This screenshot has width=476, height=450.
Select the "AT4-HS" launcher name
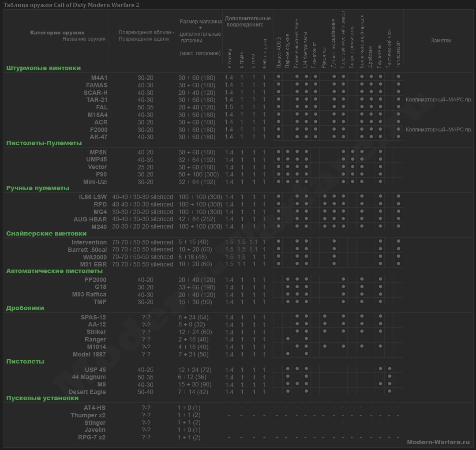tap(95, 408)
